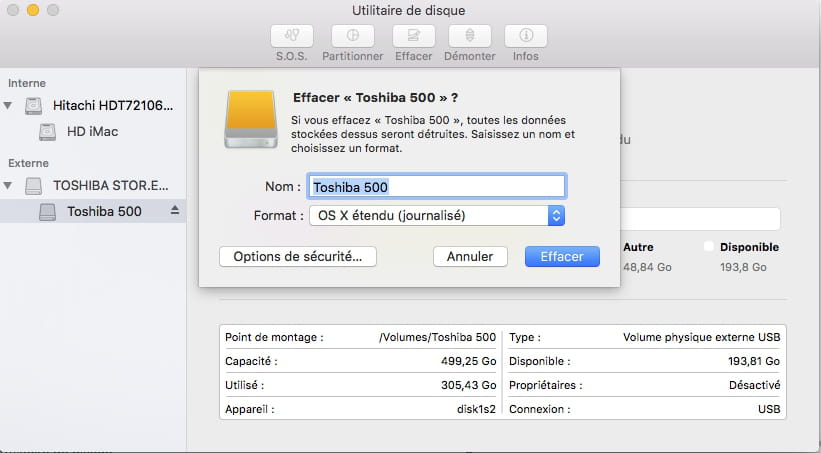The height and width of the screenshot is (453, 821).
Task: Click the S.O.S. first aid toolbar icon
Action: [x=292, y=36]
